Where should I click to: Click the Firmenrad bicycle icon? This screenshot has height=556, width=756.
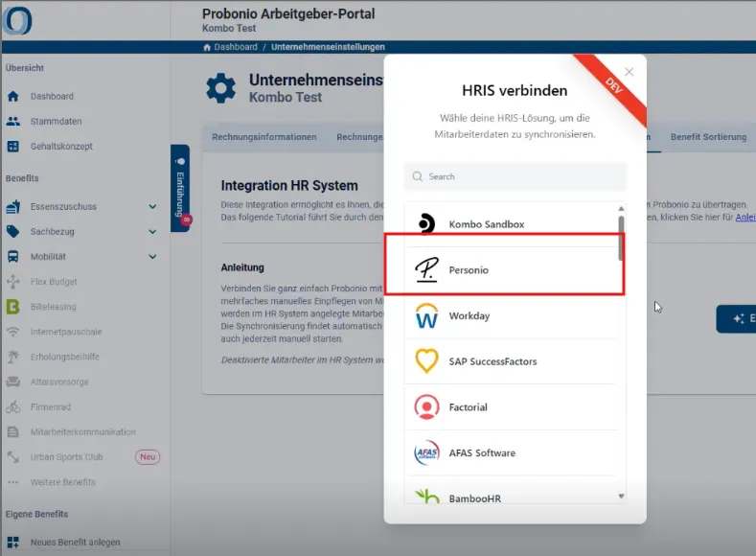13,407
